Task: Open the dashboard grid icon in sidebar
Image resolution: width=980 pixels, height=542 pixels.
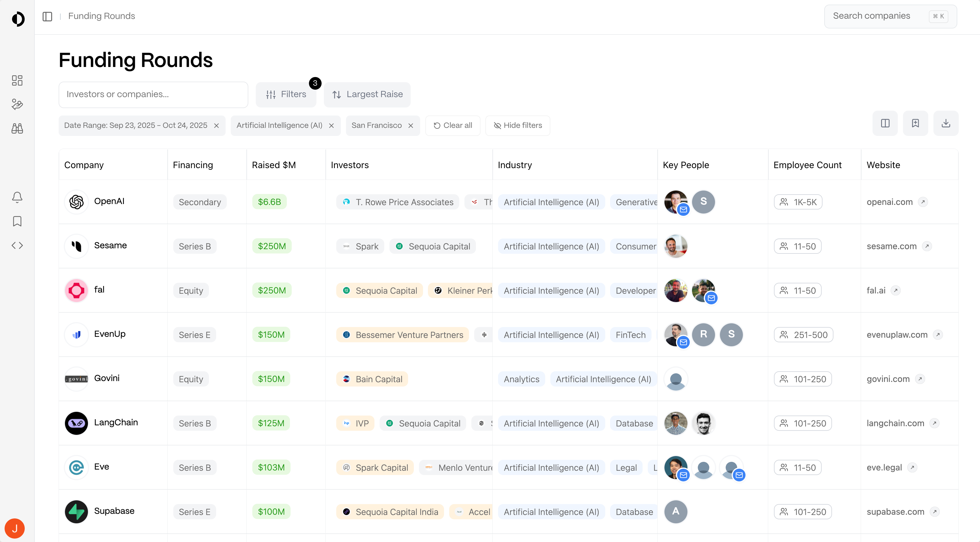Action: pos(17,80)
